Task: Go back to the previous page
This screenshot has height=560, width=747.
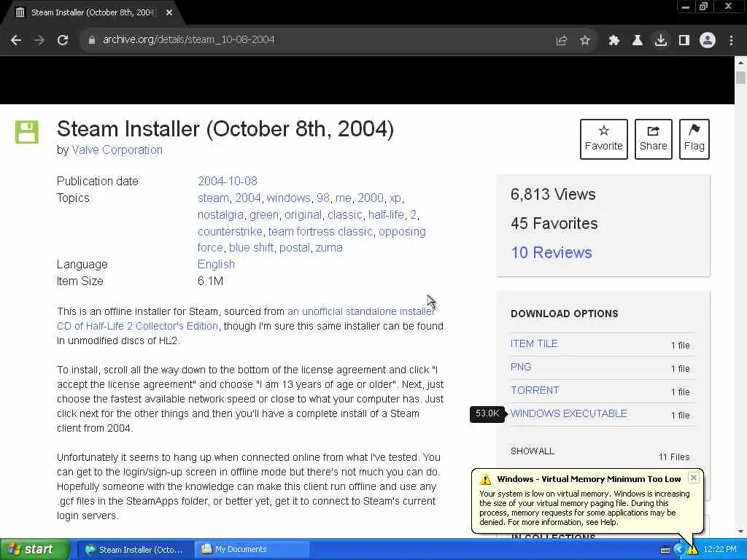Action: click(16, 40)
